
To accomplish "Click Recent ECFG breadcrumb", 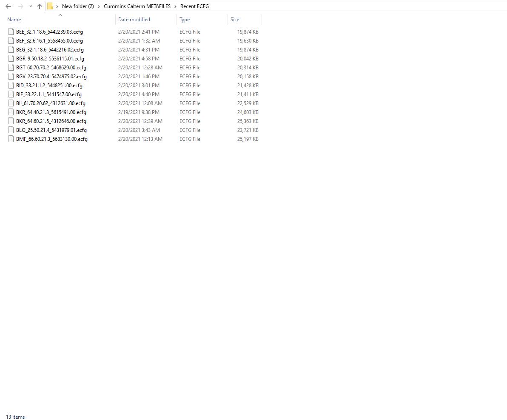I will 194,6.
